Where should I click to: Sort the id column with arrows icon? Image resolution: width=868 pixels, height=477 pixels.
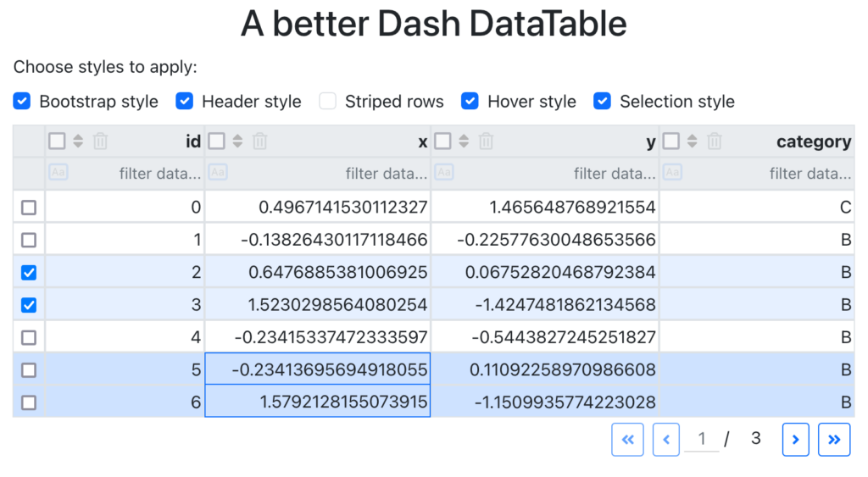[78, 141]
